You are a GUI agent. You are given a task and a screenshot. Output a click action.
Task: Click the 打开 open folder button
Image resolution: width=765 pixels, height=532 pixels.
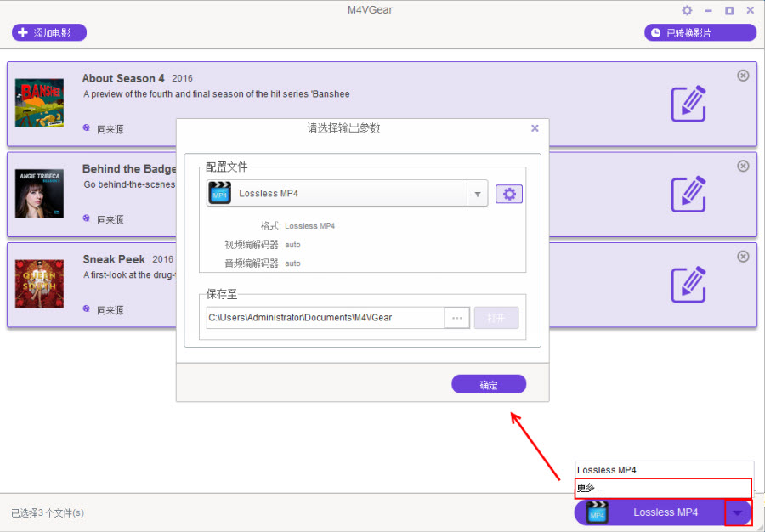[x=496, y=318]
